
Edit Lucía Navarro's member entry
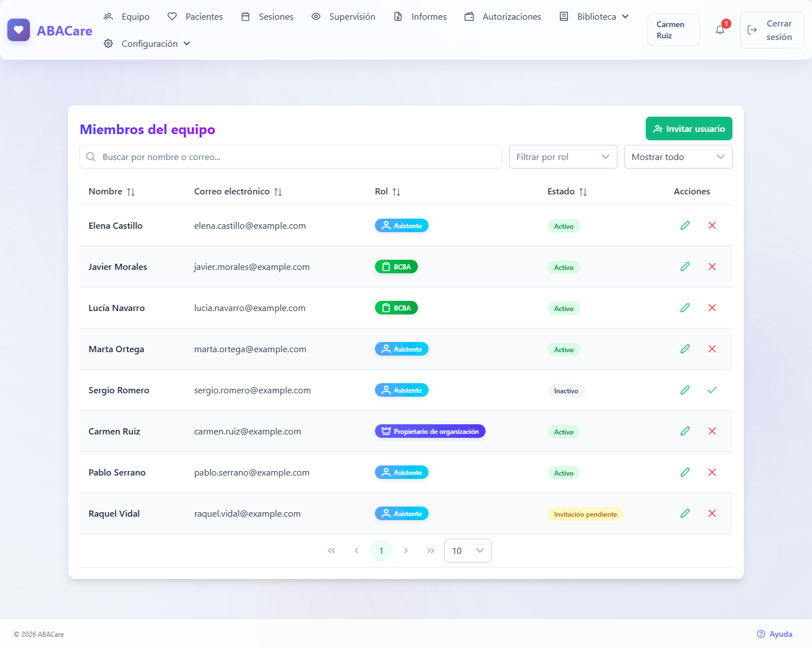tap(685, 308)
